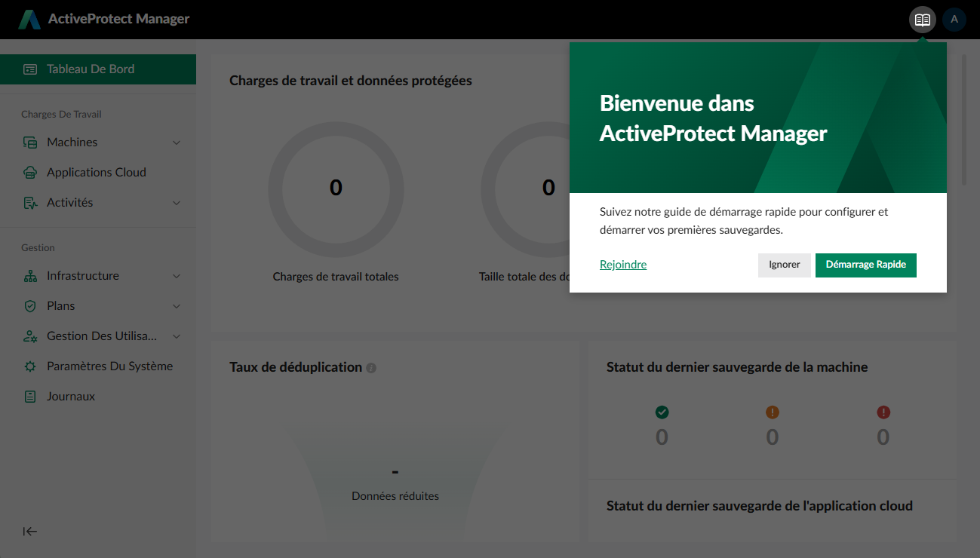Viewport: 980px width, 558px height.
Task: Open the Activités sidebar icon
Action: pos(29,202)
